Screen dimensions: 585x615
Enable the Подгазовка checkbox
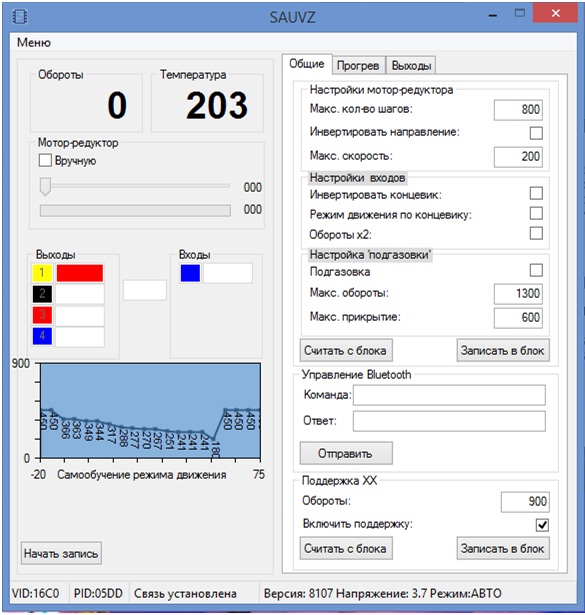coord(536,270)
